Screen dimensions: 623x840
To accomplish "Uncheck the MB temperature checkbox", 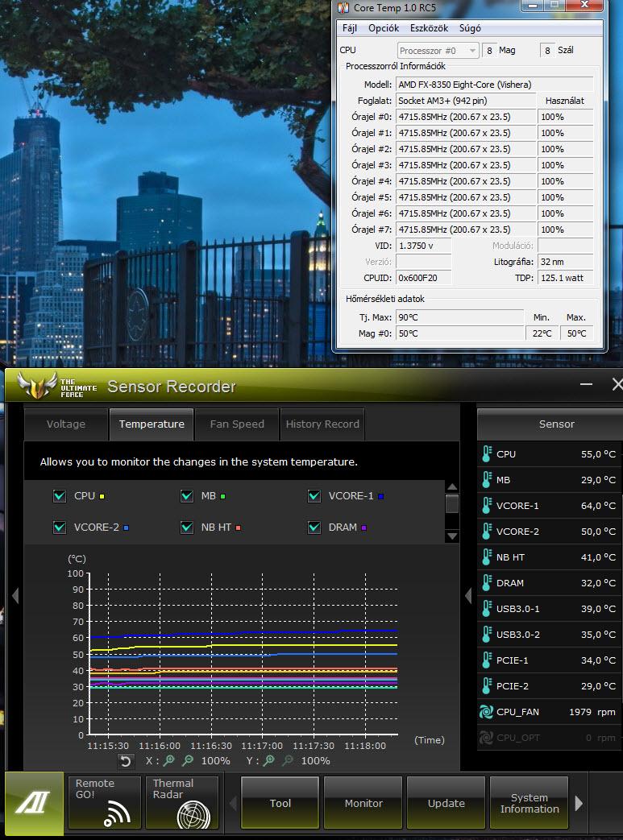I will [x=187, y=496].
